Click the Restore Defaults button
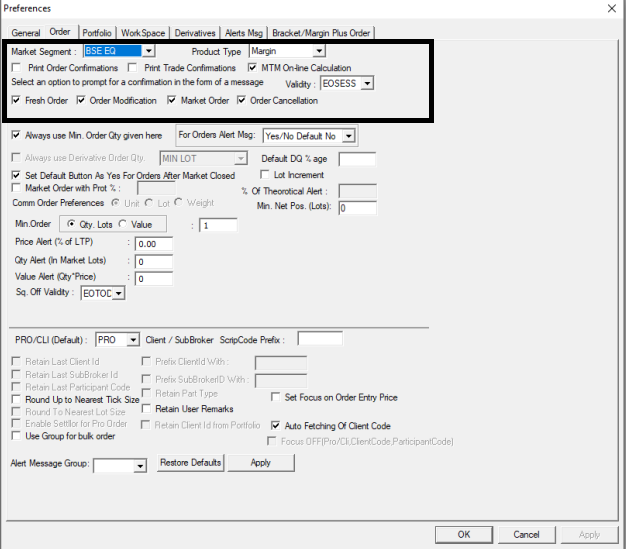Screen dimensions: 626x549 [x=190, y=464]
